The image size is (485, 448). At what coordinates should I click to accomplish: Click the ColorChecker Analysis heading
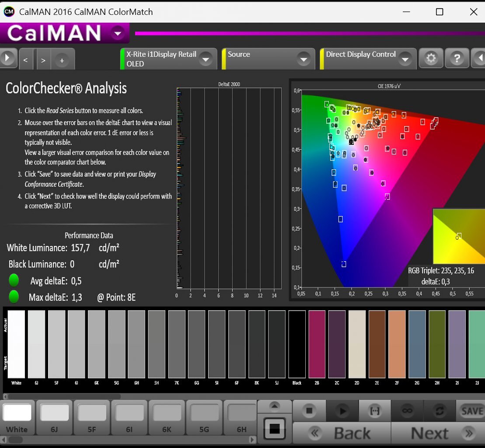[66, 88]
